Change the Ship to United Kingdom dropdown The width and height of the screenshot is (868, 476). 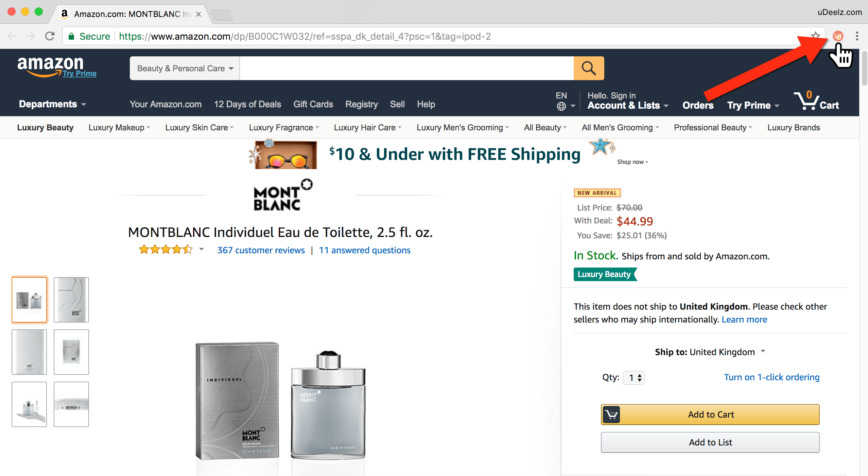[x=710, y=352]
